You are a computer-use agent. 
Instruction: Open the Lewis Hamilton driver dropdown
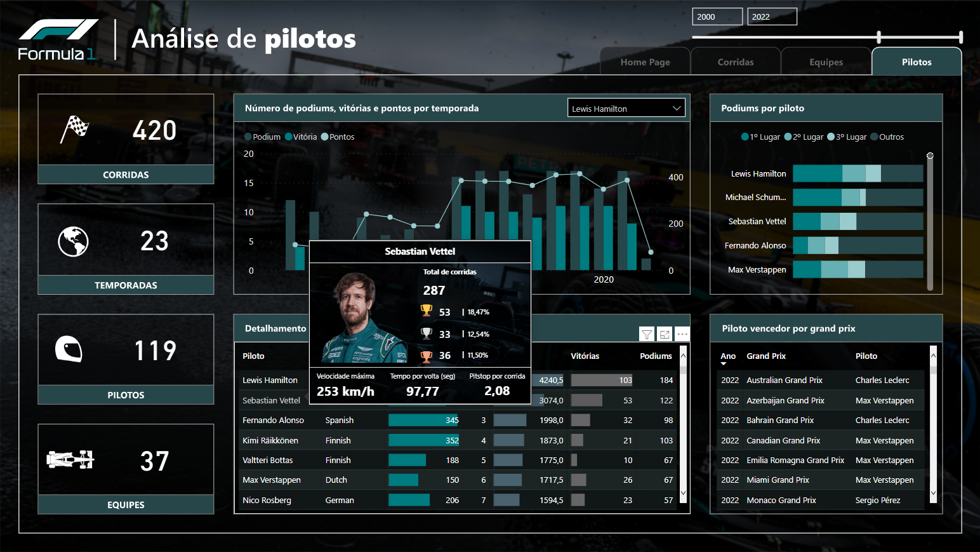[626, 108]
